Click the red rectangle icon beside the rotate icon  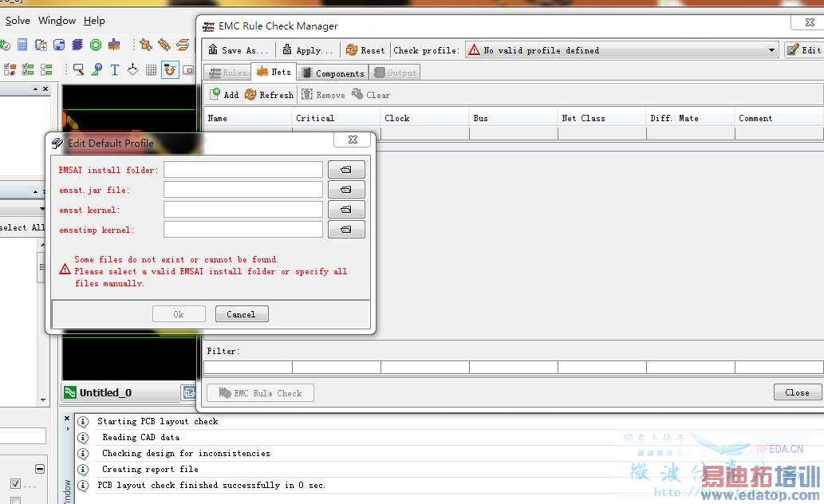click(x=189, y=69)
